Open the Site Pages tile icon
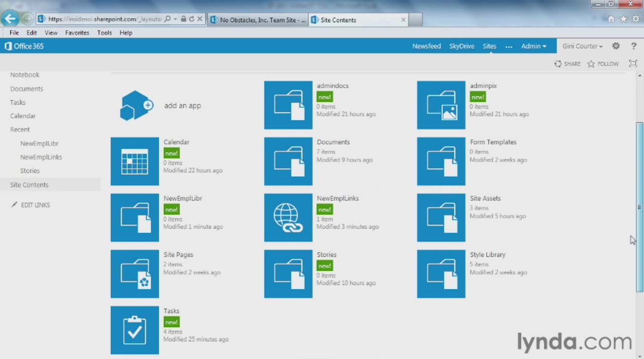This screenshot has height=359, width=644. pyautogui.click(x=135, y=274)
